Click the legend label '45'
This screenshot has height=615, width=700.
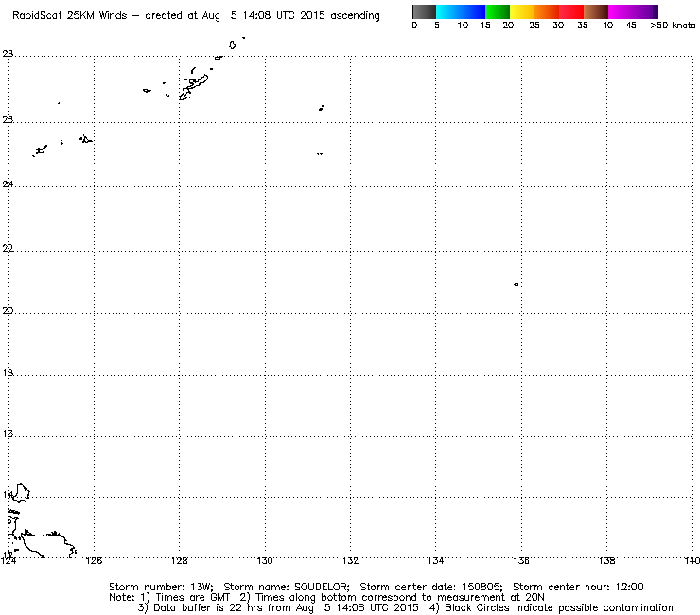coord(631,26)
